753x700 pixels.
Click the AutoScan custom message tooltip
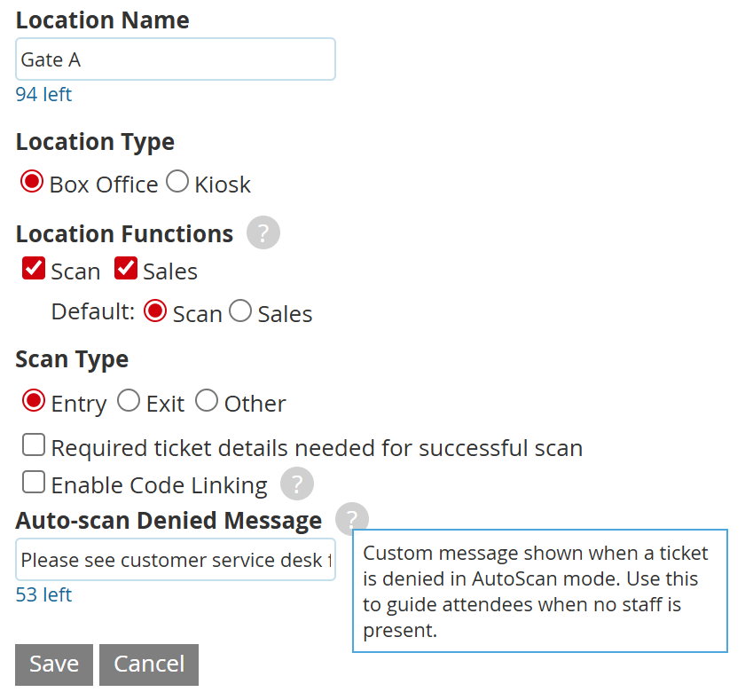539,591
